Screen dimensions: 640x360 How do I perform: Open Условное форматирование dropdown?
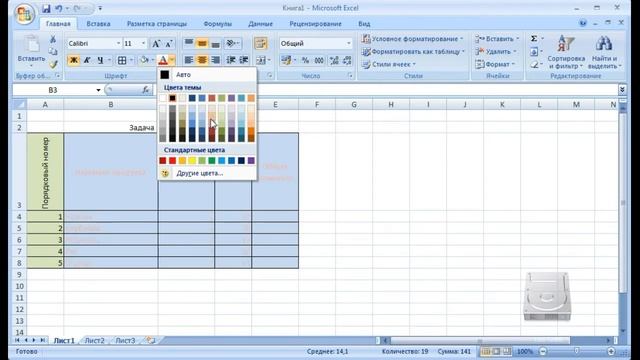tap(413, 39)
